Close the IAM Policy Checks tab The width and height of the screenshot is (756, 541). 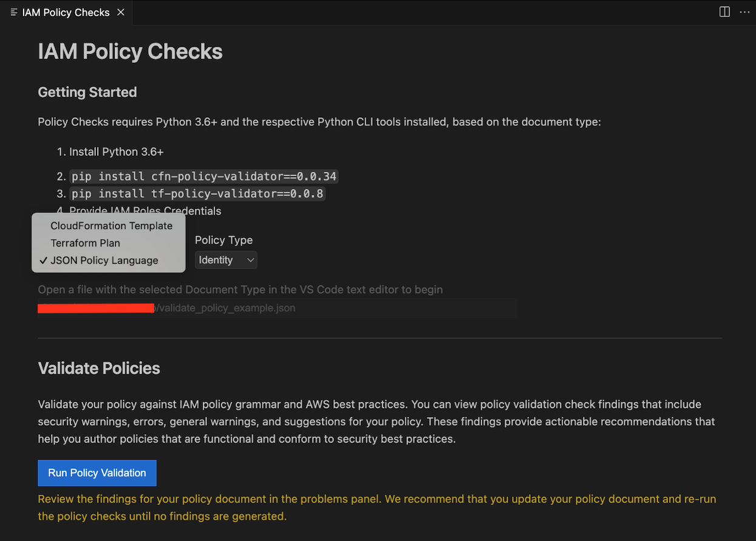click(120, 12)
